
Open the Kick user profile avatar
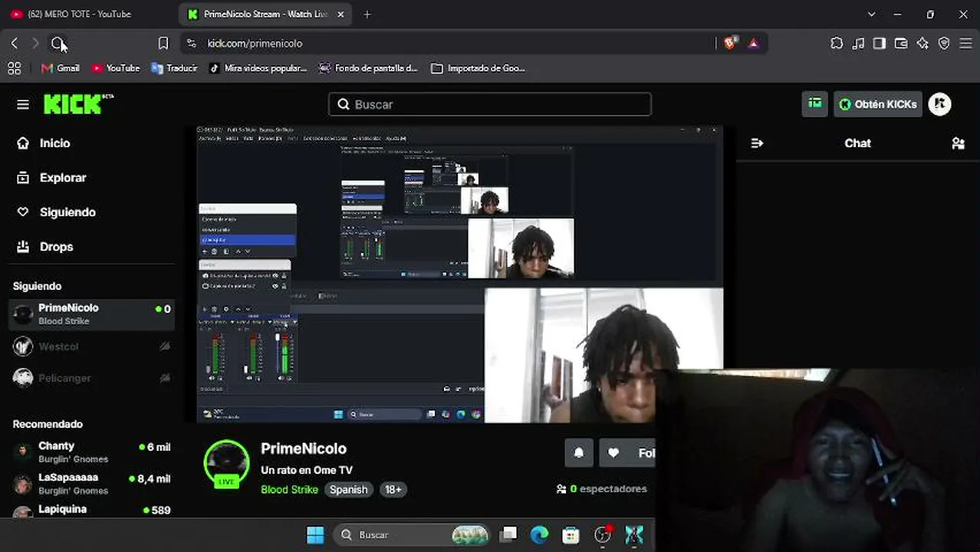pos(939,104)
